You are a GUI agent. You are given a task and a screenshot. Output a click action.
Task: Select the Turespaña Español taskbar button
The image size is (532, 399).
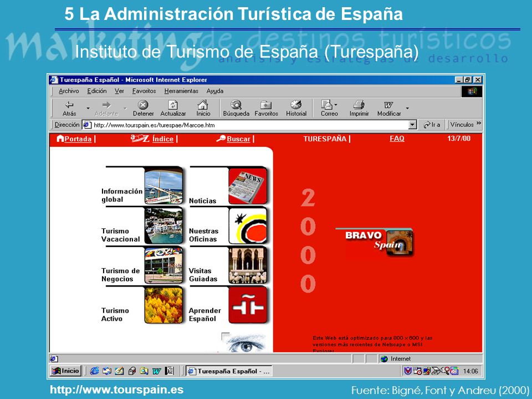point(229,371)
